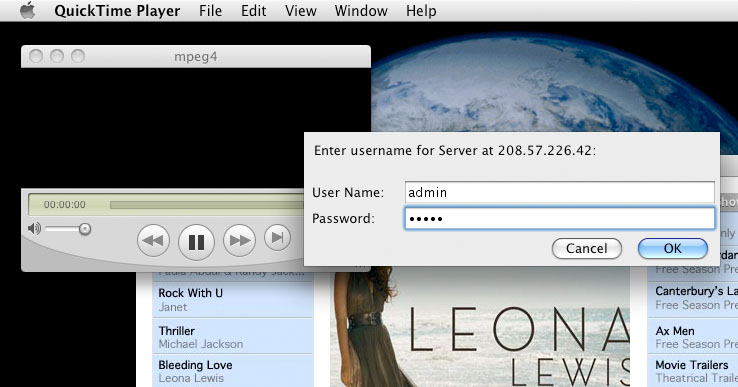The height and width of the screenshot is (387, 738).
Task: Open the Window menu
Action: 361,10
